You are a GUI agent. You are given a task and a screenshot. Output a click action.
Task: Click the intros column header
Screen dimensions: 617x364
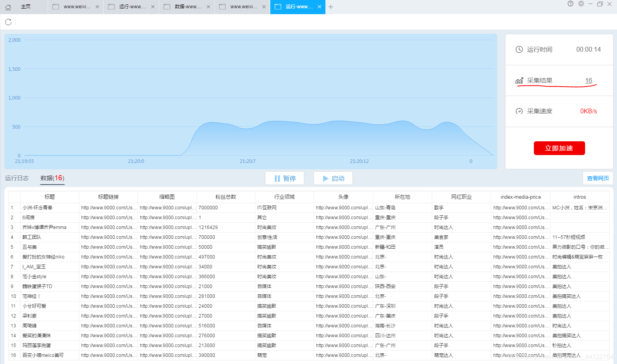tap(580, 197)
